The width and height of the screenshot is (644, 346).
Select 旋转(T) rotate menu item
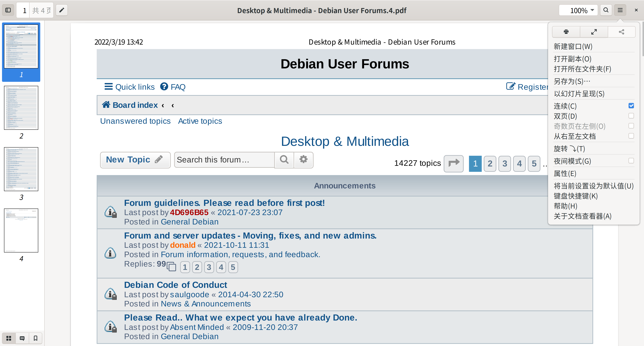click(x=594, y=149)
